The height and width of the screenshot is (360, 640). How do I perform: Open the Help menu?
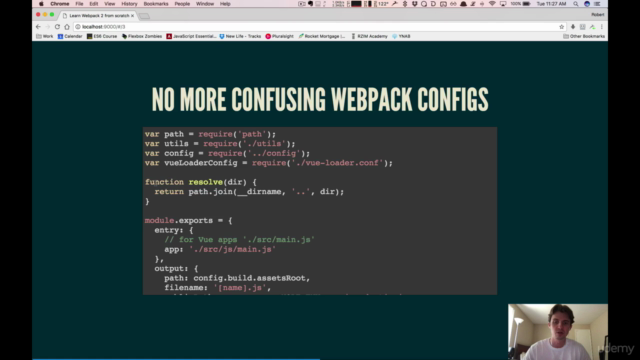pyautogui.click(x=225, y=4)
